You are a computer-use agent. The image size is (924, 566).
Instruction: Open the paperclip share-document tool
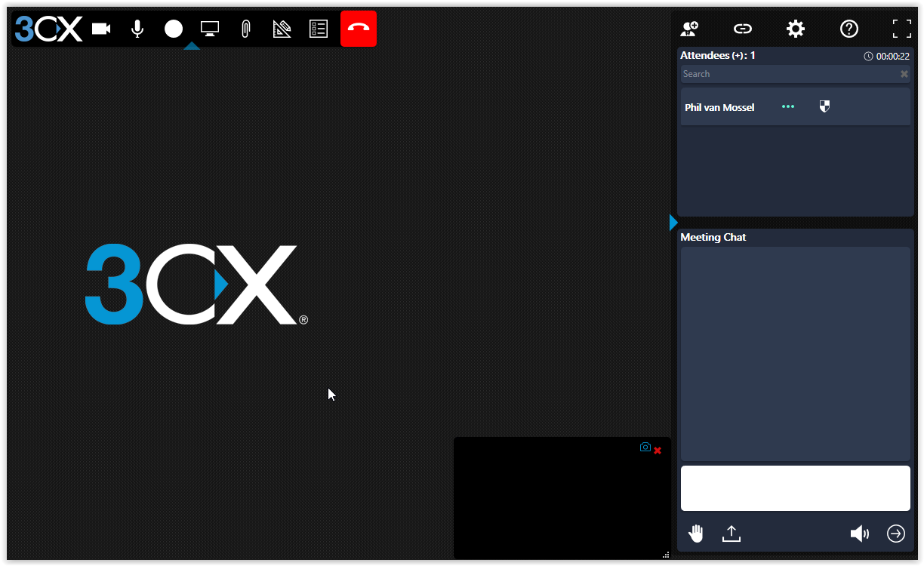pos(245,29)
